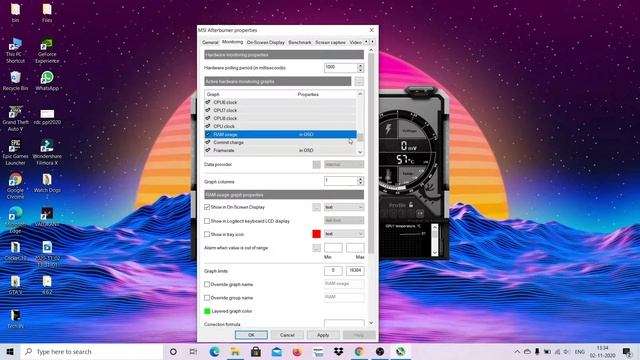Pick green layered graph color swatch
This screenshot has height=360, width=640.
click(x=207, y=311)
